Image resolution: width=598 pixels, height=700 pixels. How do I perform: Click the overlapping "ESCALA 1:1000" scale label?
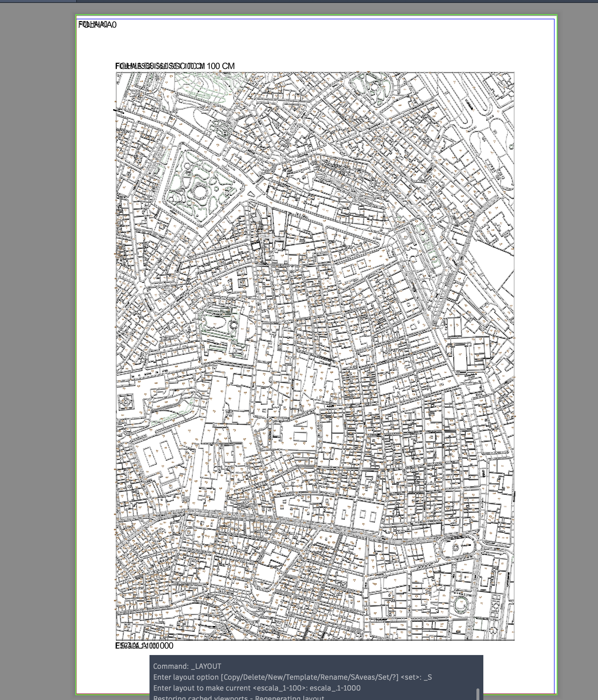tap(144, 646)
